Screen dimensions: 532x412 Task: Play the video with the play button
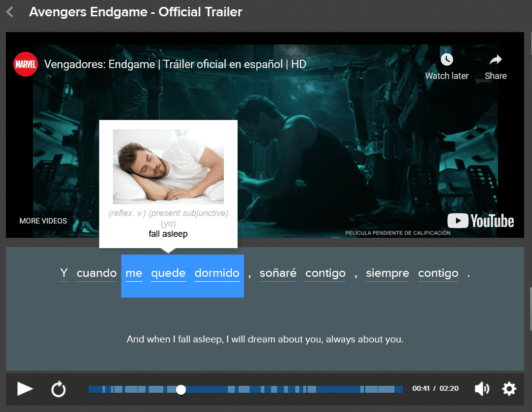25,389
